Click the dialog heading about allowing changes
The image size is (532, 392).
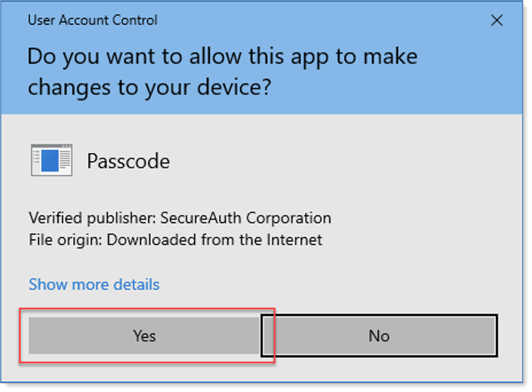pyautogui.click(x=222, y=71)
